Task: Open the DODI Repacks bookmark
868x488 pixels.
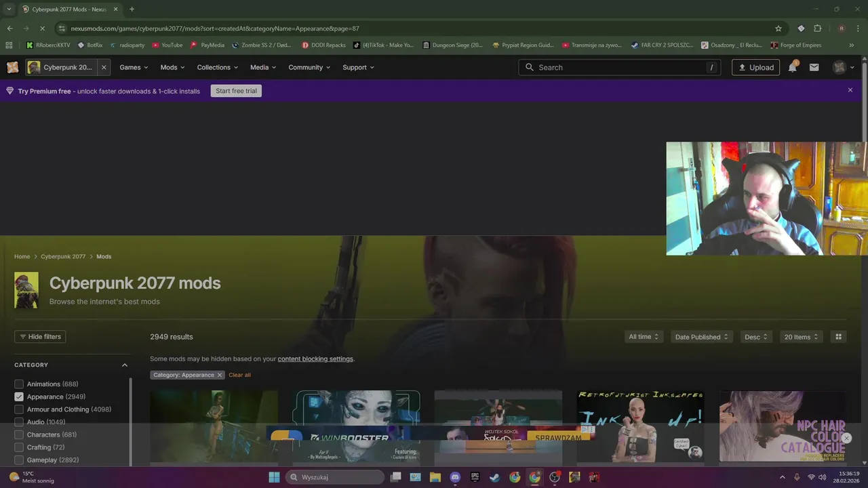Action: point(323,45)
